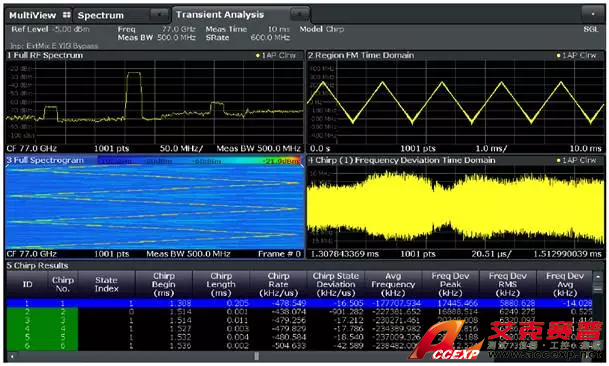
Task: Click the Full Spectrogram color map bar
Action: (199, 160)
